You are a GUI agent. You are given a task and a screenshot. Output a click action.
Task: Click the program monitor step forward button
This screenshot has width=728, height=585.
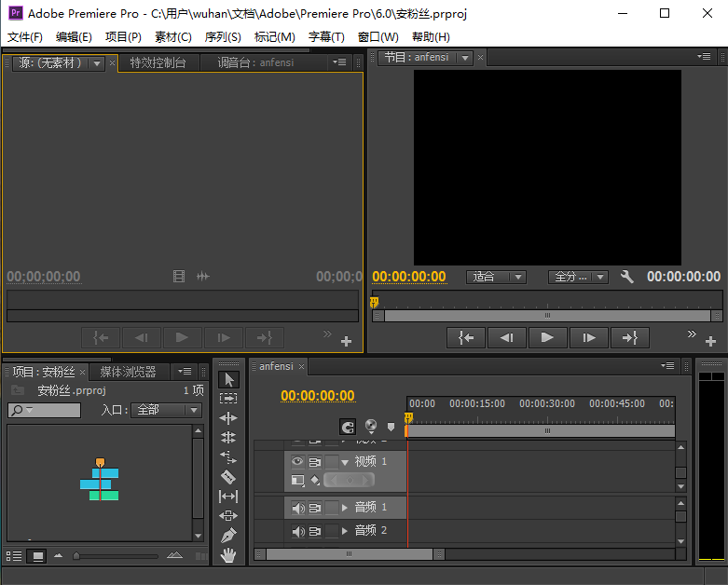[588, 338]
